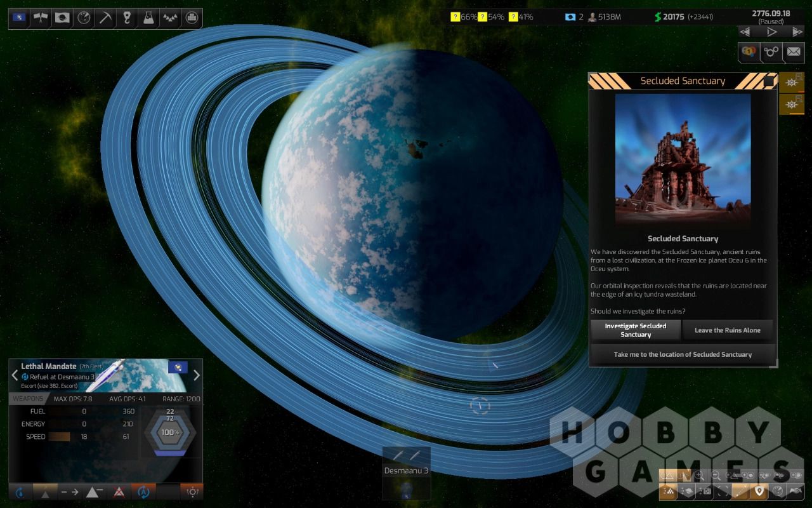Toggle the travel path lines overlay
The image size is (812, 508).
tap(741, 491)
